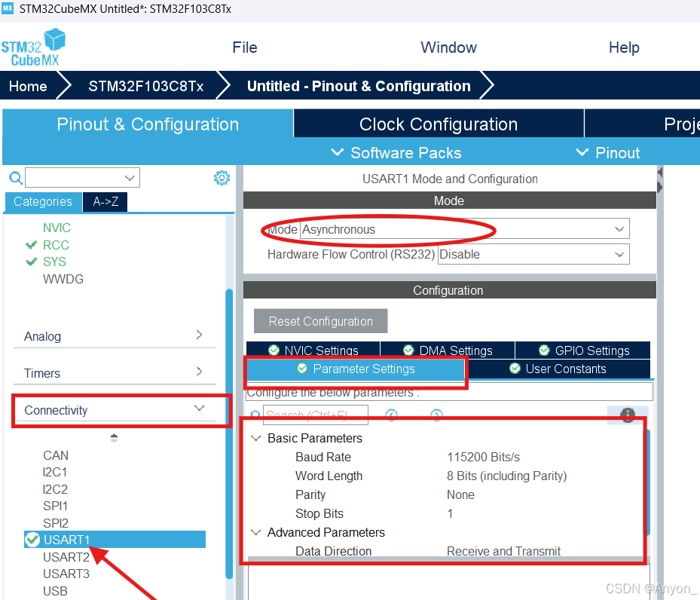Collapse the Basic Parameters group
700x600 pixels.
pyautogui.click(x=255, y=438)
